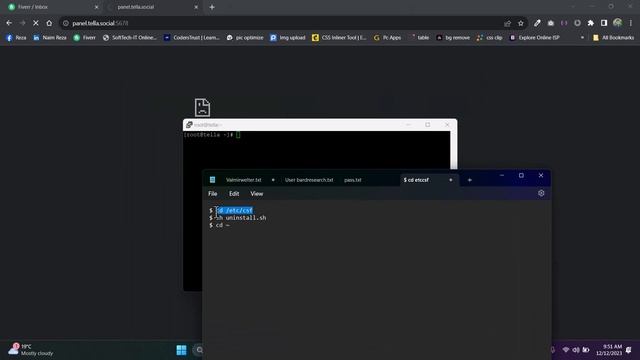Open the volume tray icon
This screenshot has width=640, height=360.
[x=576, y=350]
